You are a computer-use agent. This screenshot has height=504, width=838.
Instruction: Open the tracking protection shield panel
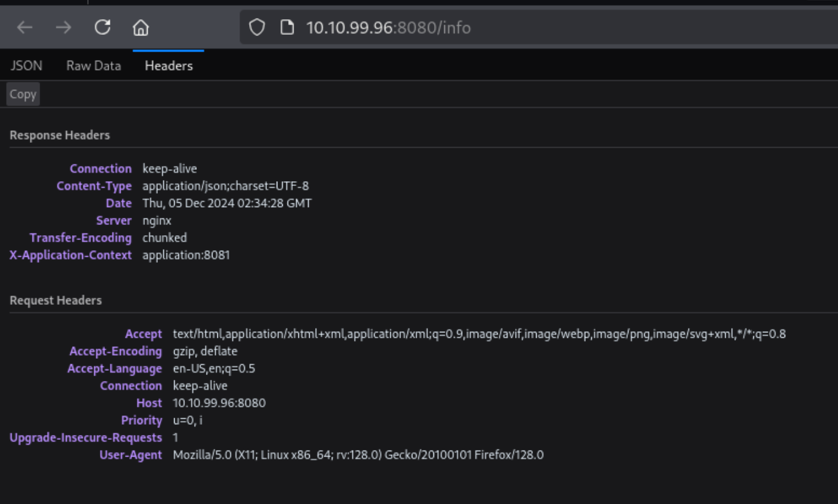[x=257, y=28]
